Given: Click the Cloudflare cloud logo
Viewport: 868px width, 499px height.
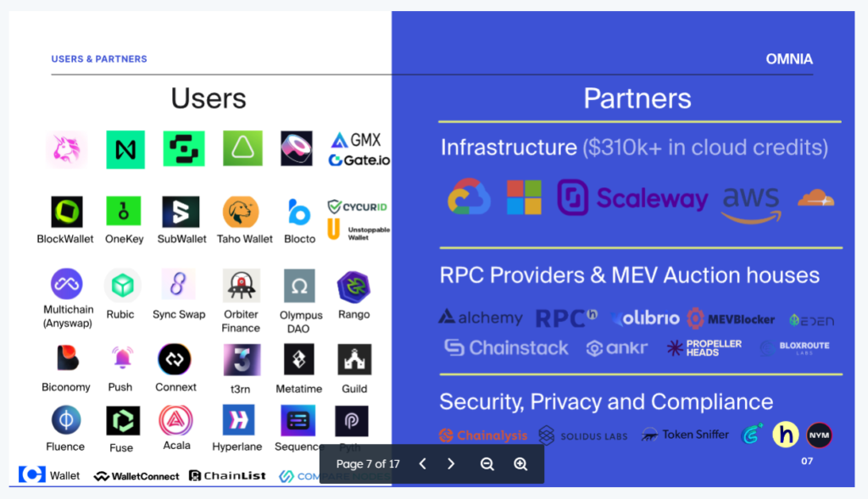Looking at the screenshot, I should pos(816,197).
